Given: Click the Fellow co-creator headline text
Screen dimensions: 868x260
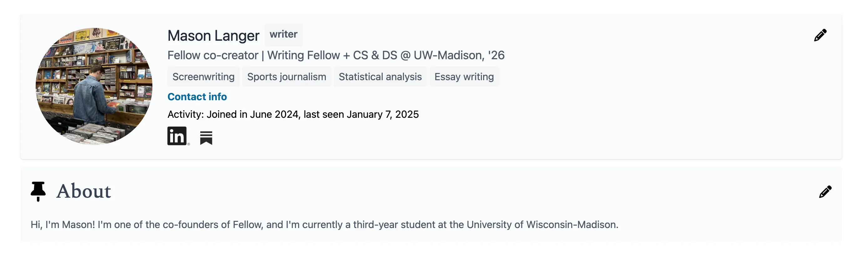Looking at the screenshot, I should click(x=336, y=55).
